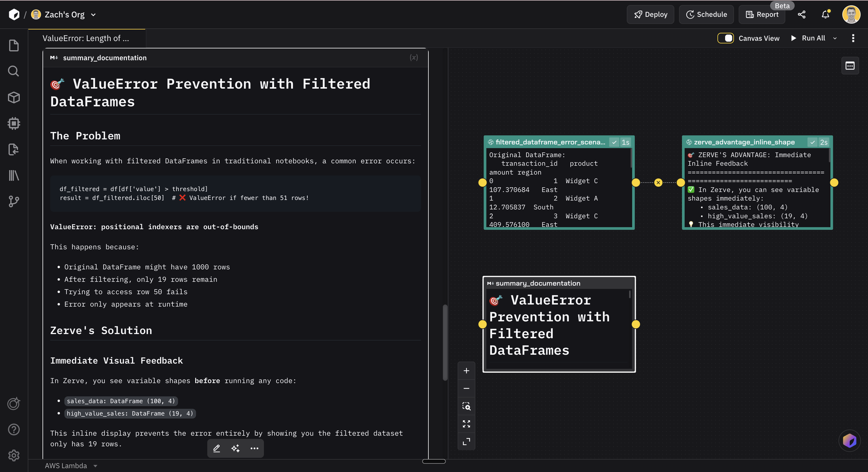Select the Search tool in the sidebar

click(14, 71)
